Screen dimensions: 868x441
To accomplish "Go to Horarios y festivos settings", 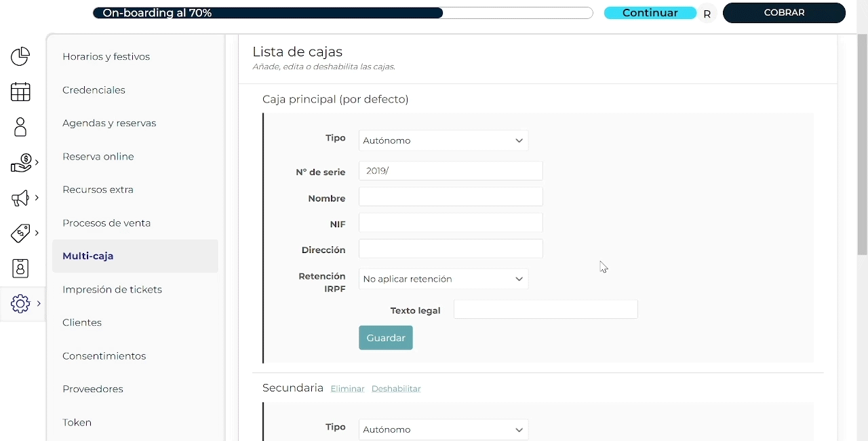I will point(106,57).
